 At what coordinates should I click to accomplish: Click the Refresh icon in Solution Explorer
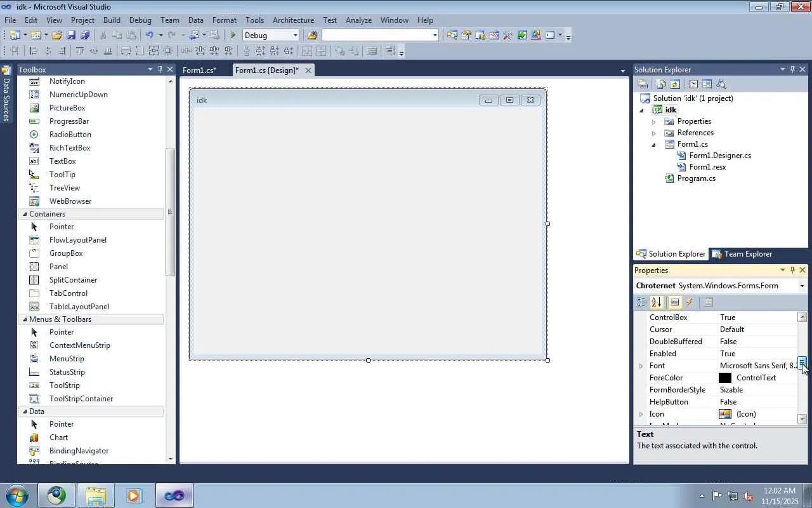pyautogui.click(x=674, y=84)
